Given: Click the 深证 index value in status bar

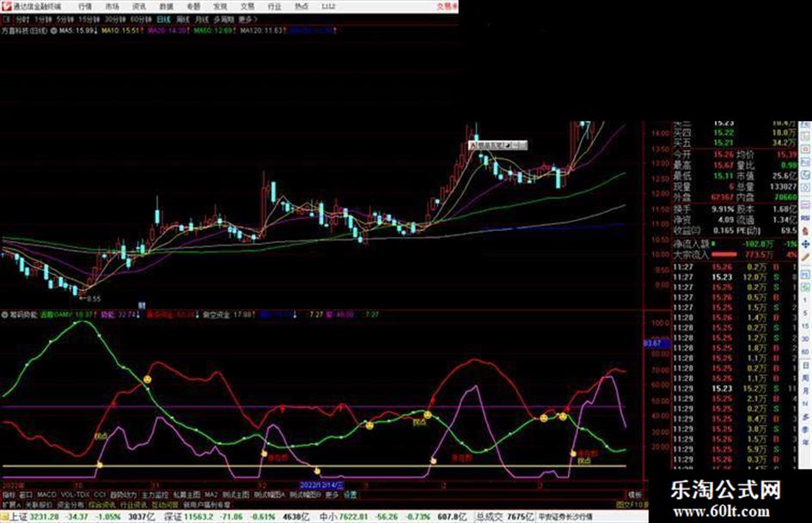Looking at the screenshot, I should tap(199, 517).
